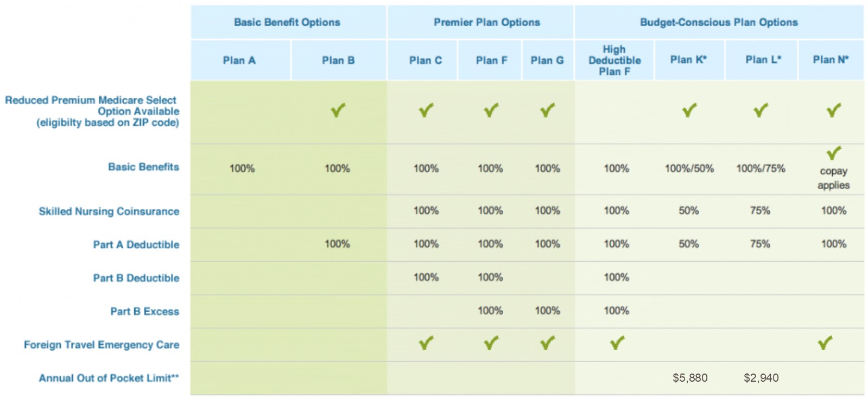Click the Plan B Medicare Select checkmark
This screenshot has height=398, width=868.
338,111
